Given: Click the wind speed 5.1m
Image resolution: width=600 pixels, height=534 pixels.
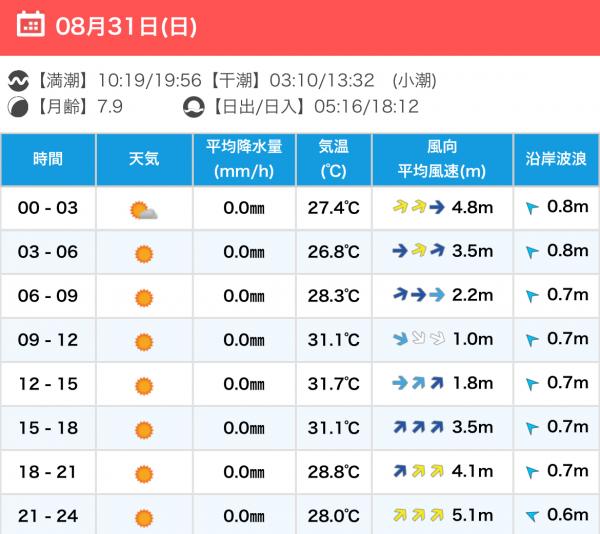Looking at the screenshot, I should (473, 515).
